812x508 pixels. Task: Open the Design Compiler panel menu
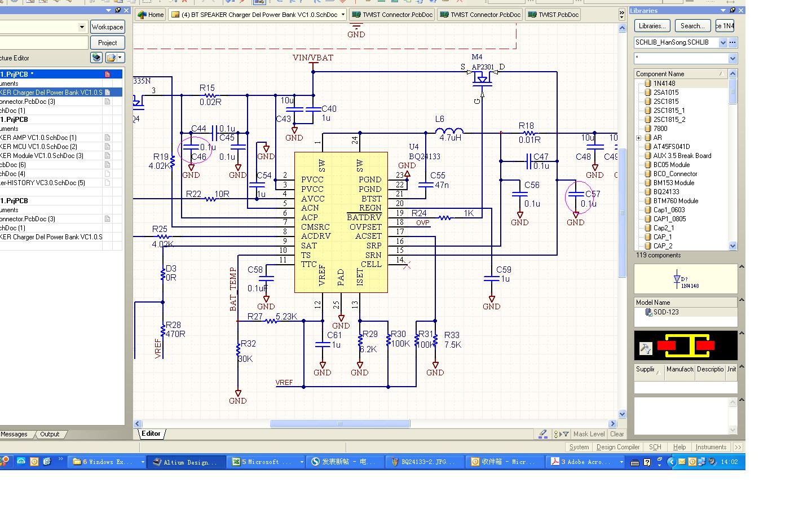click(x=617, y=447)
